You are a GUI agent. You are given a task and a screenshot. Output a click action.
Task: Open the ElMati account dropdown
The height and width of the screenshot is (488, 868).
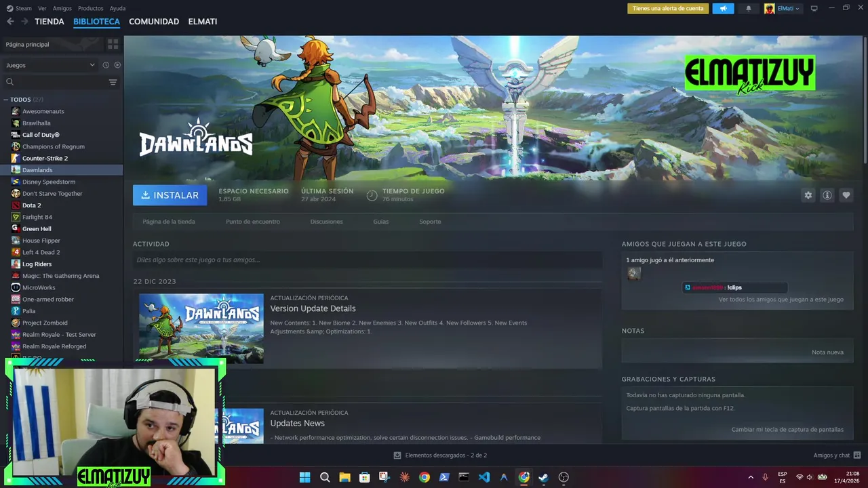[x=783, y=8]
